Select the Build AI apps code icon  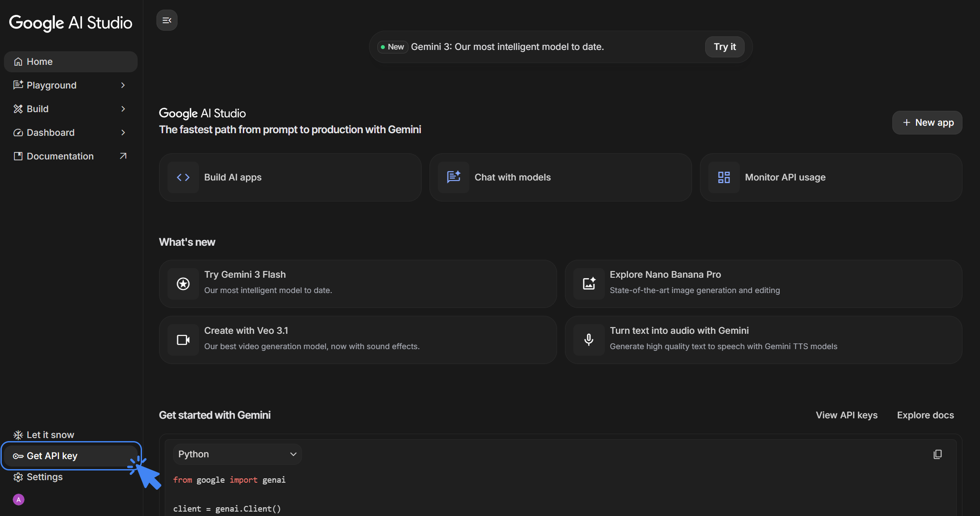point(183,177)
